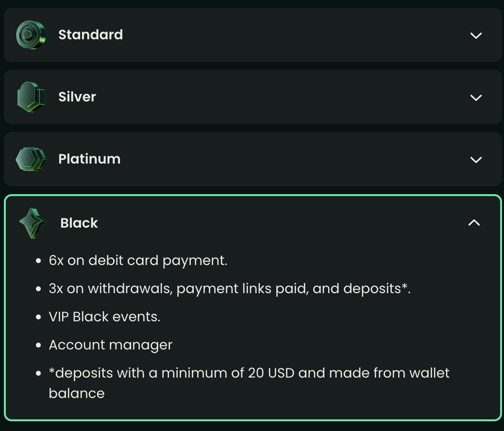Screen dimensions: 504x431
Task: Click the word balance in the footnote
Action: (77, 393)
